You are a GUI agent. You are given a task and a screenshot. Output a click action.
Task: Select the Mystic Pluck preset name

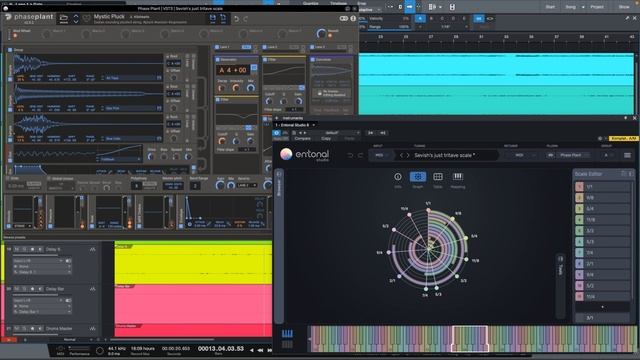point(109,17)
